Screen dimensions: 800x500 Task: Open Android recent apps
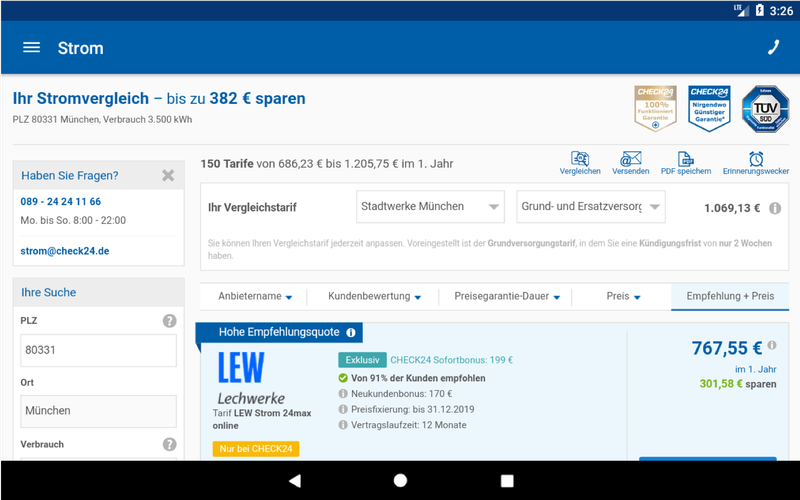[507, 481]
